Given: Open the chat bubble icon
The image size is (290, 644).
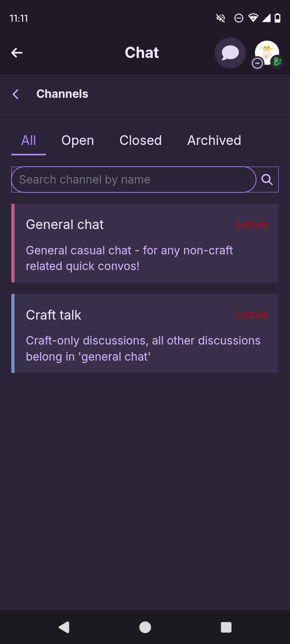Looking at the screenshot, I should 230,53.
